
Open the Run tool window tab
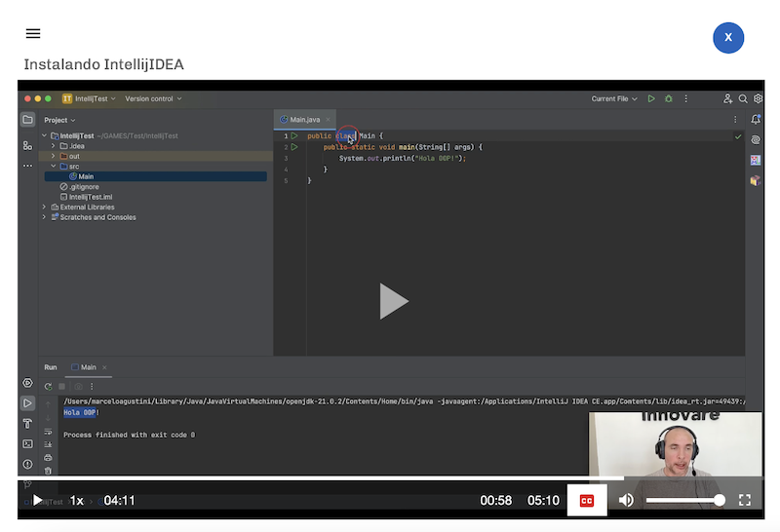pyautogui.click(x=51, y=367)
